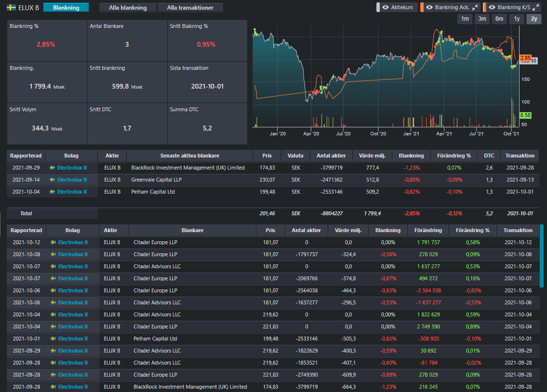The height and width of the screenshot is (392, 547).
Task: Set the chart range to 1y
Action: coord(517,19)
